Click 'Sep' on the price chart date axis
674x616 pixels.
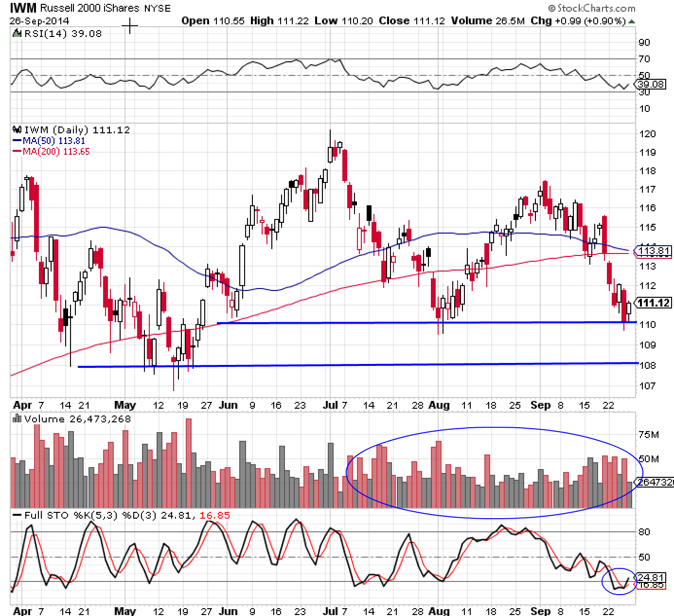pyautogui.click(x=541, y=405)
